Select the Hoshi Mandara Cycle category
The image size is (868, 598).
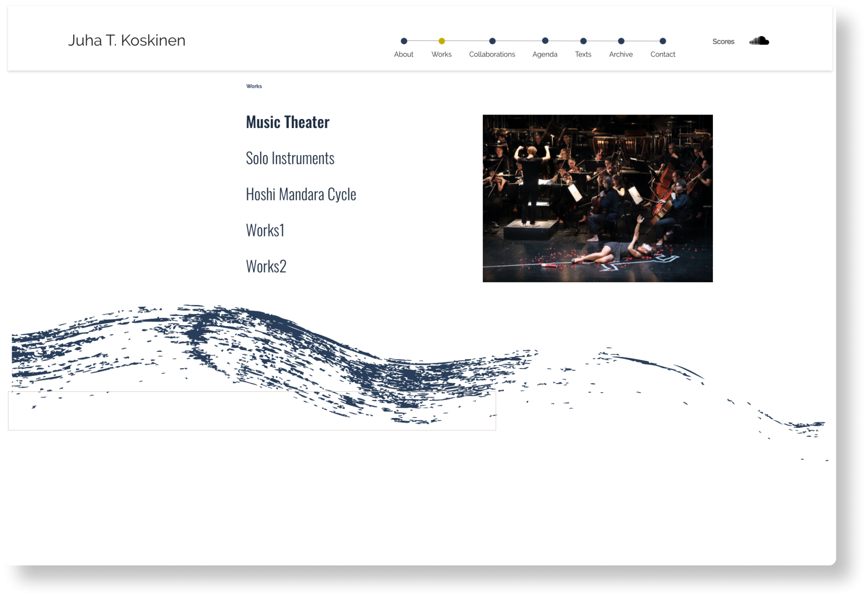[301, 195]
